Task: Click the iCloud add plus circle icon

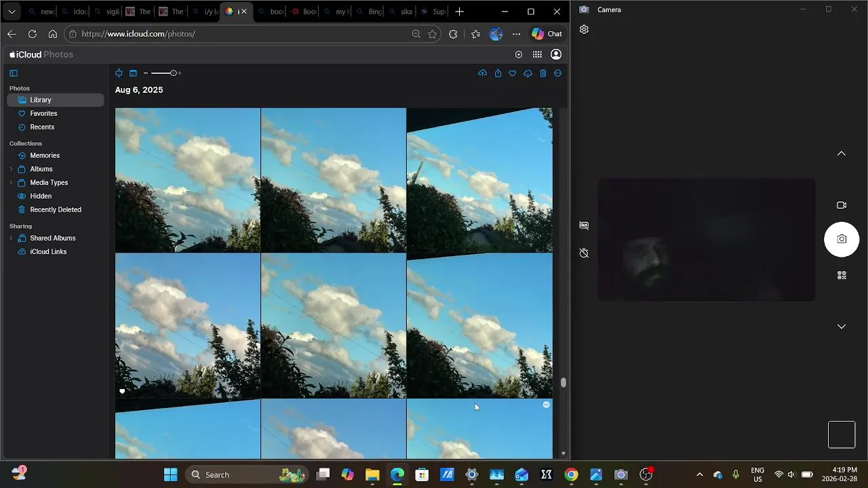Action: pos(519,54)
